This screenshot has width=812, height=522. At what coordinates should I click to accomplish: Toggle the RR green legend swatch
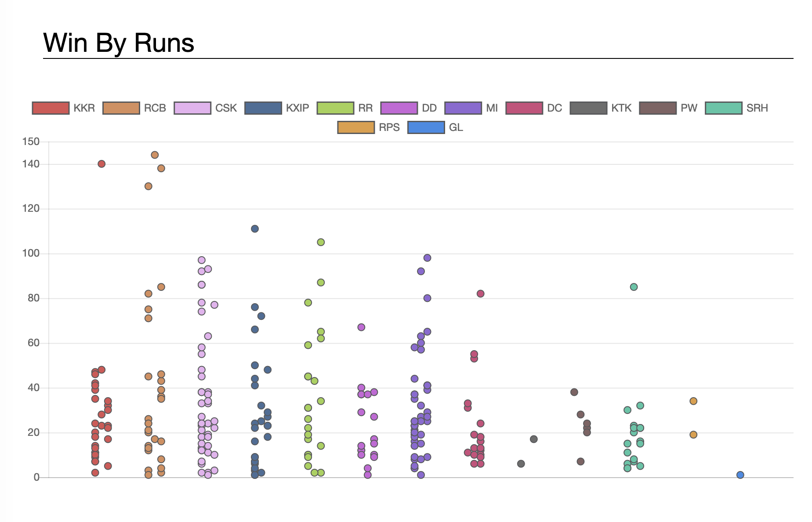[335, 108]
